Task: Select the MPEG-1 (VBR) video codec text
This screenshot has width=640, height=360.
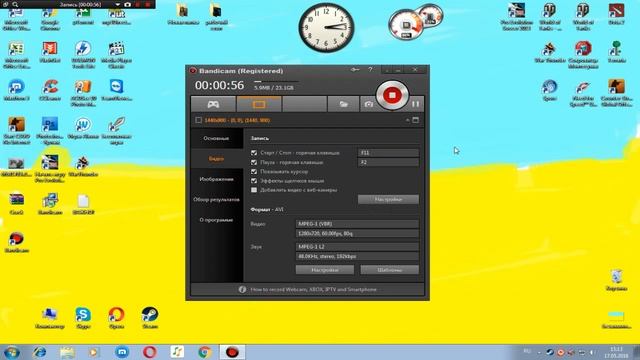Action: [x=315, y=224]
